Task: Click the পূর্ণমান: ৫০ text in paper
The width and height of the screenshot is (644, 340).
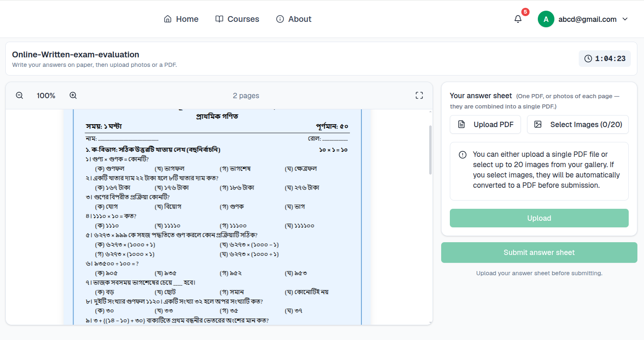Action: (332, 126)
